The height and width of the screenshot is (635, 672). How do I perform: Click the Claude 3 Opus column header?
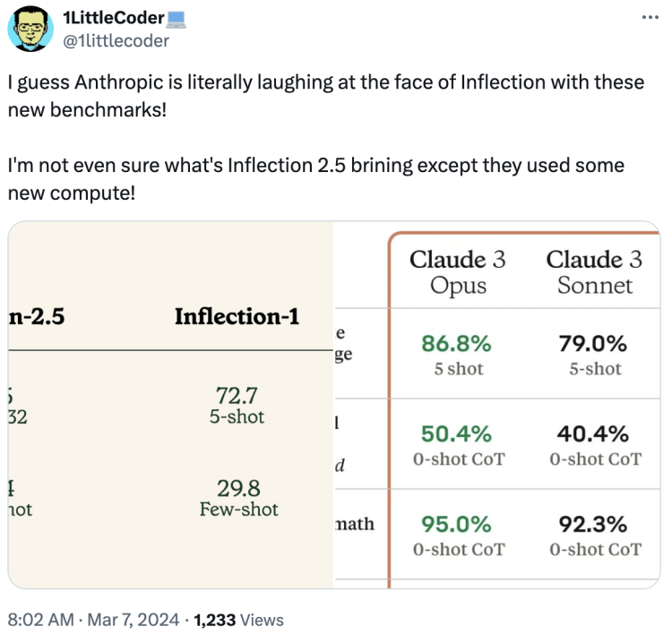458,272
